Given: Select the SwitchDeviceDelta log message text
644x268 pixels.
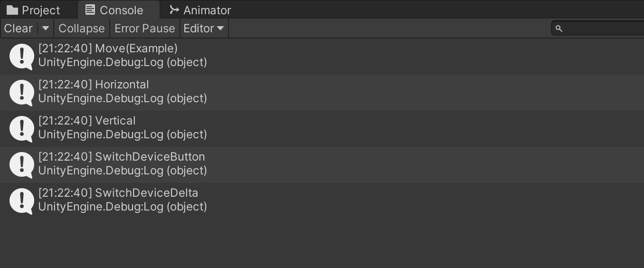Looking at the screenshot, I should (x=146, y=193).
